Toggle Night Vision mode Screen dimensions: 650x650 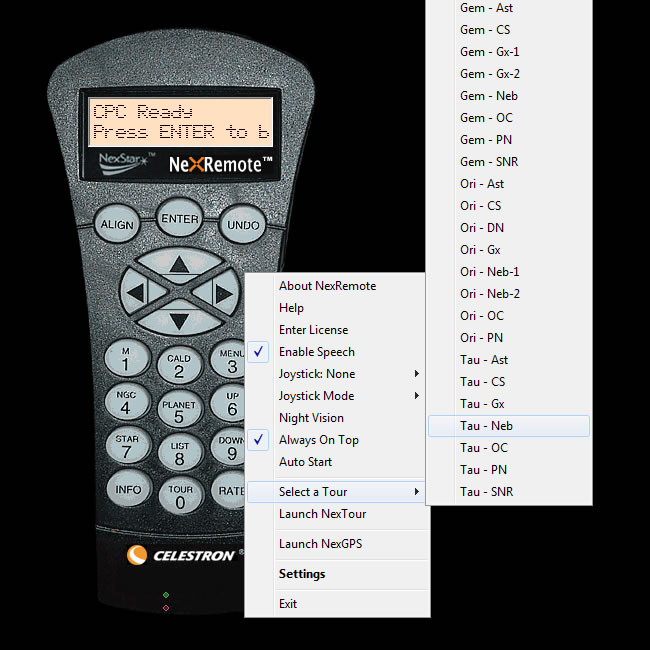click(x=335, y=417)
